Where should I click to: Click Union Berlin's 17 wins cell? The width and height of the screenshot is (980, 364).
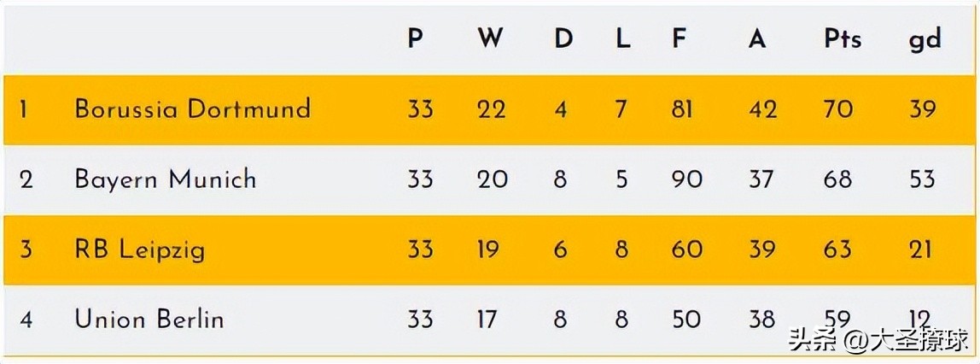click(x=487, y=320)
